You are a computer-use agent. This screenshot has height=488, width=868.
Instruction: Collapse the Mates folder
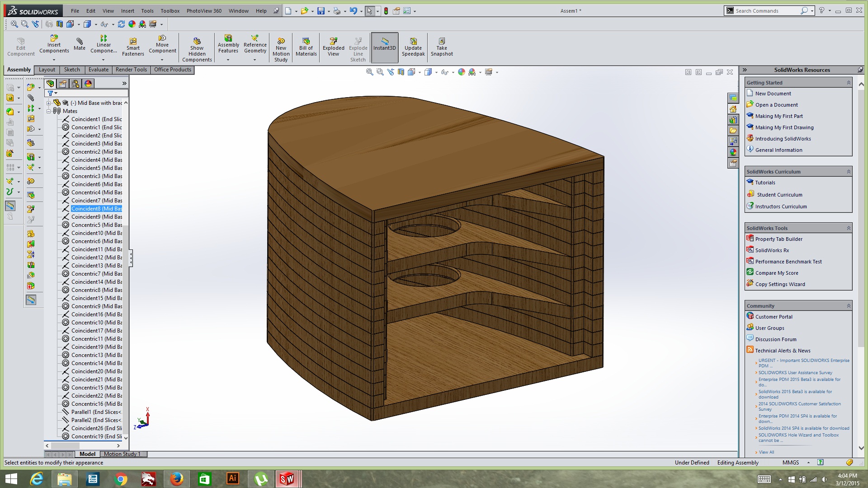click(48, 111)
